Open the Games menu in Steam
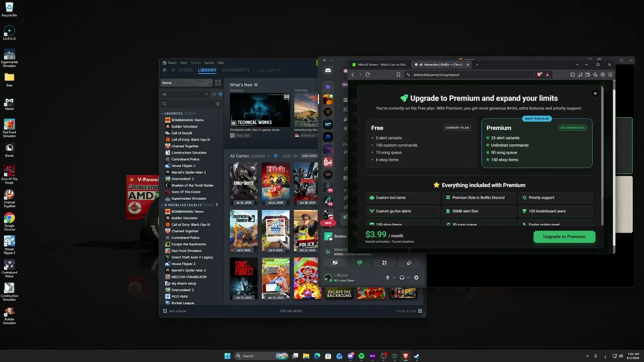 tap(209, 63)
